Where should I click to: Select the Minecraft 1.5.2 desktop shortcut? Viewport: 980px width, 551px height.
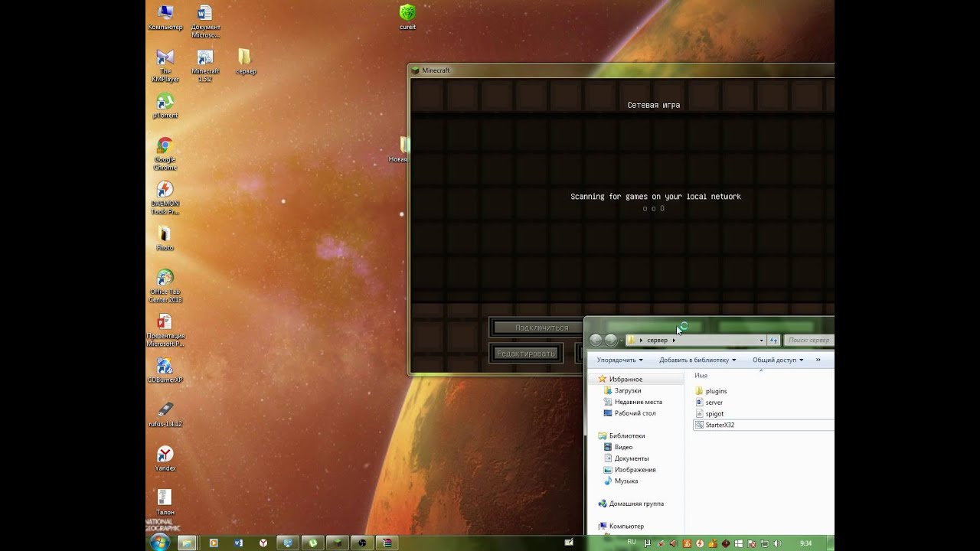pyautogui.click(x=204, y=66)
